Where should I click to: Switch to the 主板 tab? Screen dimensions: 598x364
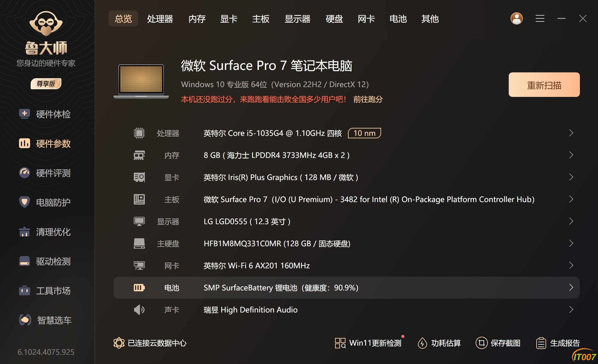(261, 19)
